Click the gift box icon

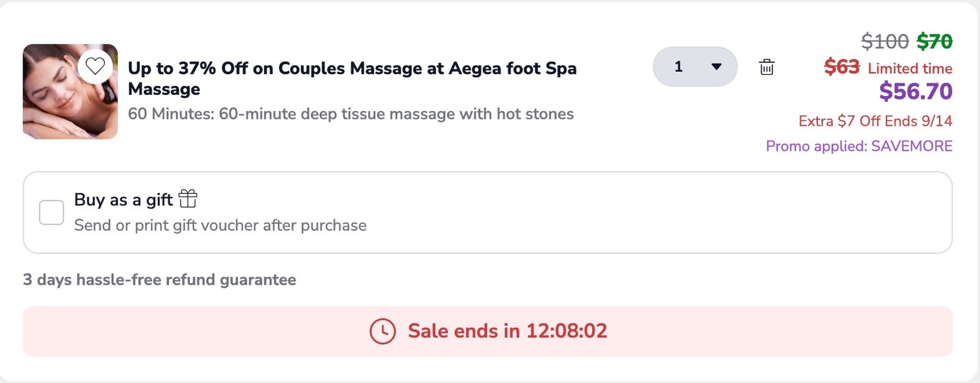point(187,199)
